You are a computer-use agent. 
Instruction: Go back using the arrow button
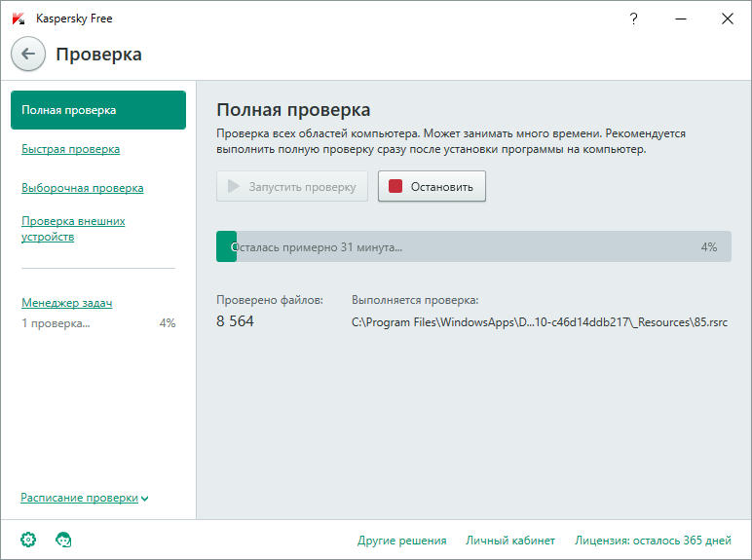tap(28, 54)
